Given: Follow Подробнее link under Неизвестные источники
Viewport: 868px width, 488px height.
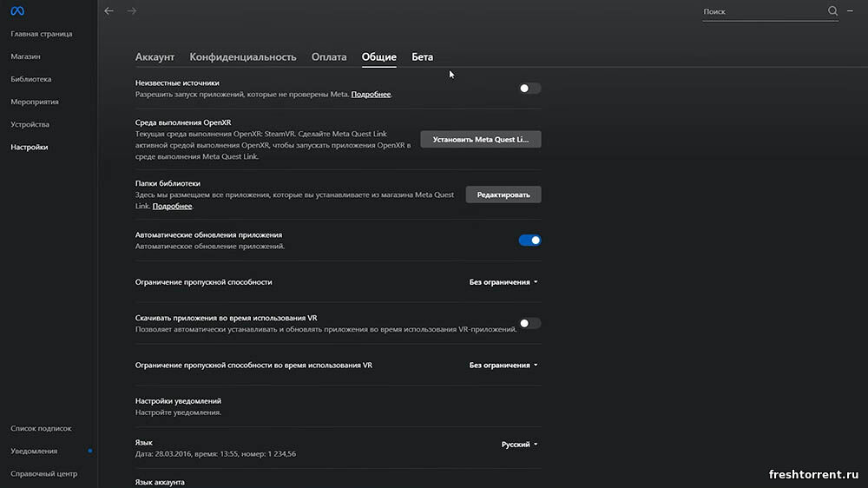Looking at the screenshot, I should (x=371, y=94).
